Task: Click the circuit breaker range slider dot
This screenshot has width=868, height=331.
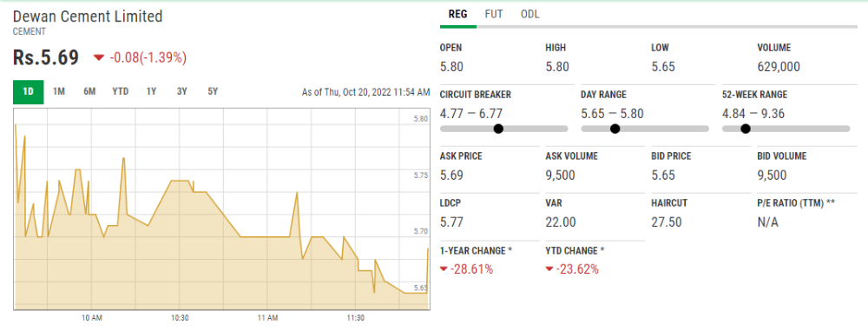Action: pyautogui.click(x=498, y=129)
